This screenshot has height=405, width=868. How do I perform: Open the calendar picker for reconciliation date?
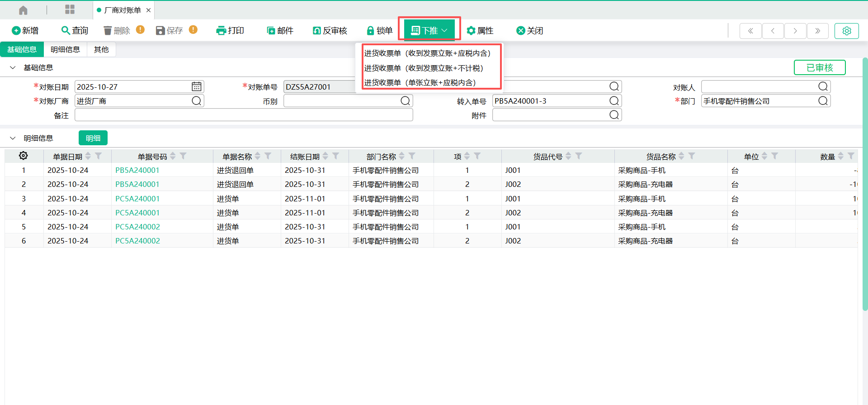(x=196, y=86)
